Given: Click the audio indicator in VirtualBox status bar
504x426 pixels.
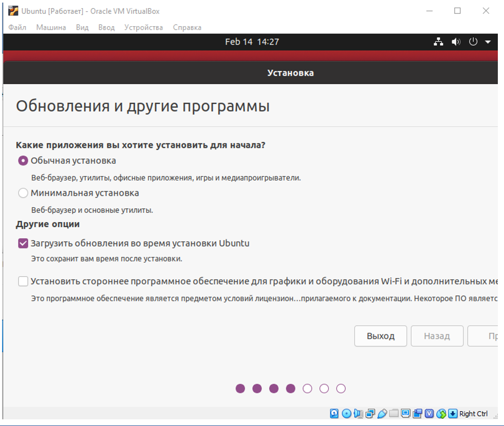Looking at the screenshot, I should click(358, 414).
